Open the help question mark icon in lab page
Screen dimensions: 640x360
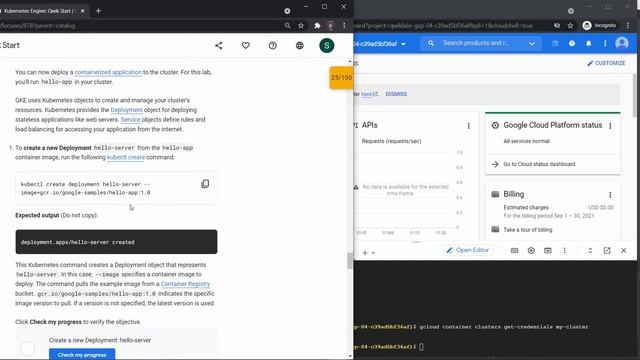[273, 45]
